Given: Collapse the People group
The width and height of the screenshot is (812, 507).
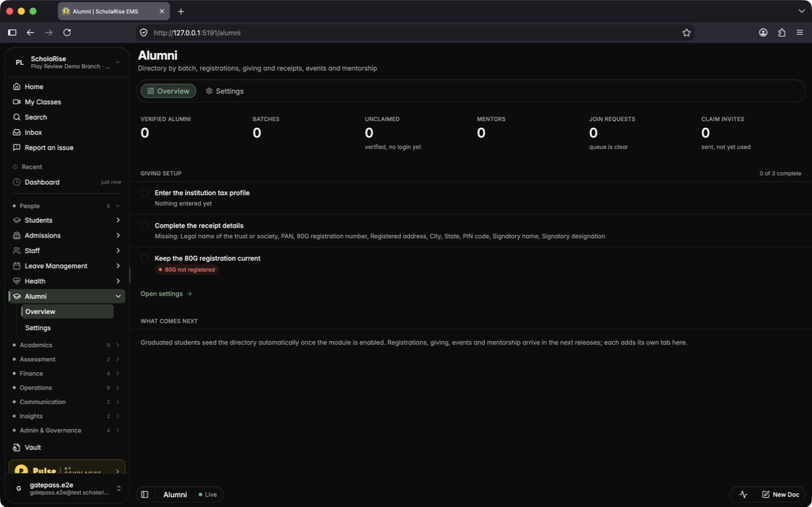Looking at the screenshot, I should (x=67, y=206).
